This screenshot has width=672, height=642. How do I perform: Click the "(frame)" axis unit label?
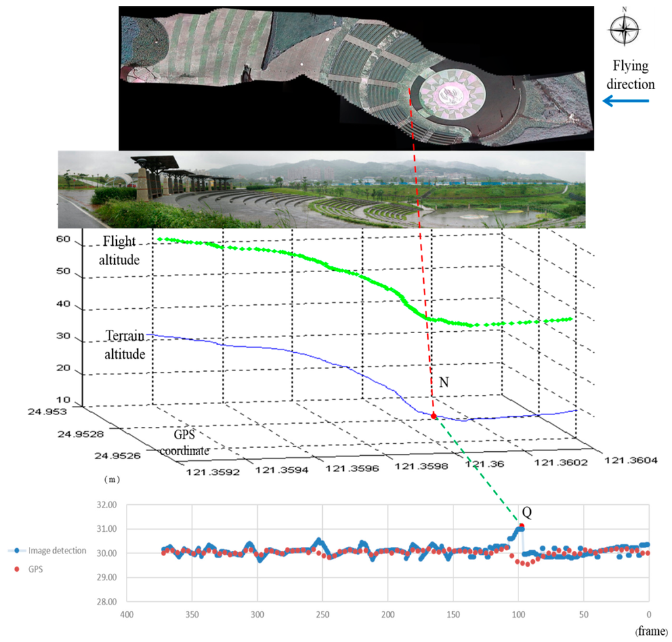[653, 630]
